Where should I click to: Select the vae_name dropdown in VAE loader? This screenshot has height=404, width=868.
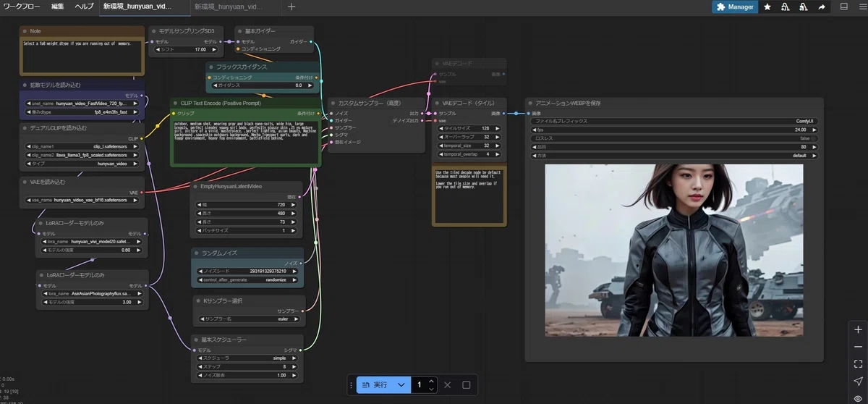[82, 199]
